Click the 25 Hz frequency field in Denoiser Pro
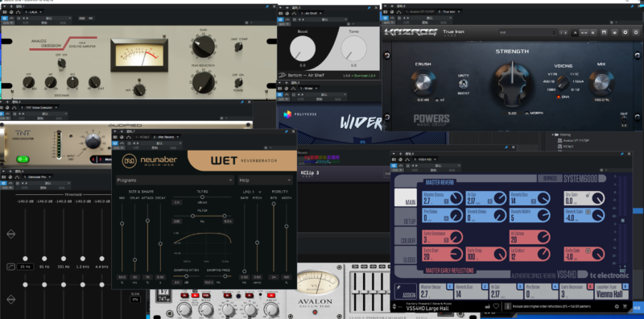This screenshot has width=644, height=319. pos(25,267)
